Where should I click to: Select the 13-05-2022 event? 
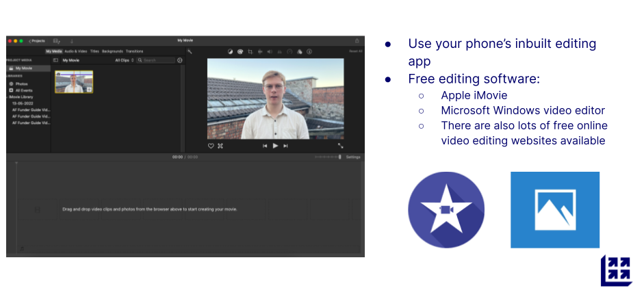(x=23, y=103)
